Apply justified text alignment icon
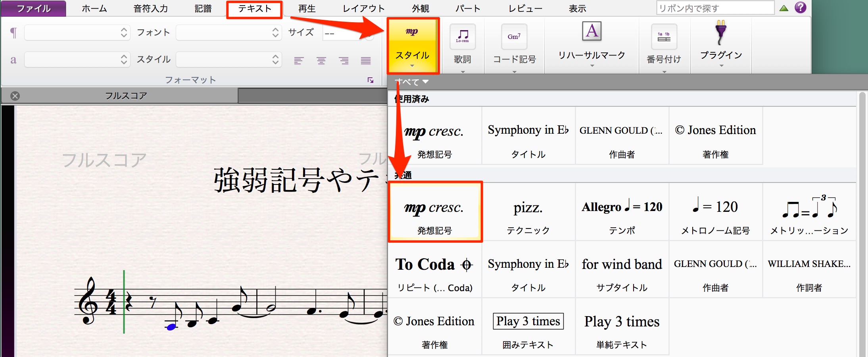 [x=366, y=61]
